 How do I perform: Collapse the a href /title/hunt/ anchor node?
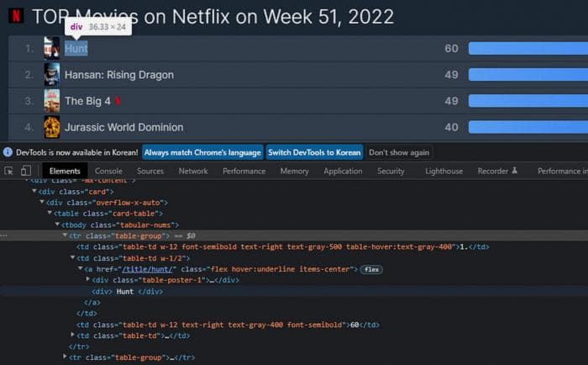point(81,268)
